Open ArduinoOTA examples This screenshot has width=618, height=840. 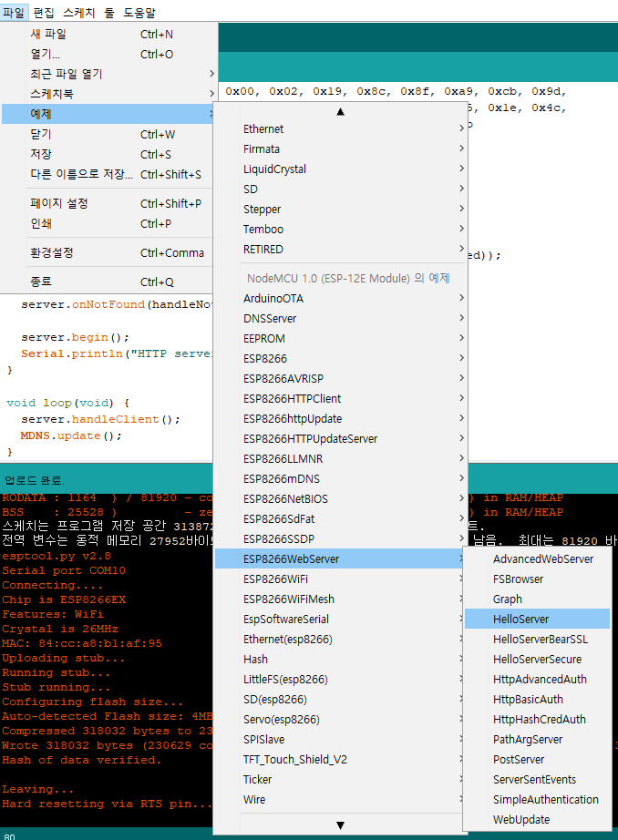341,299
